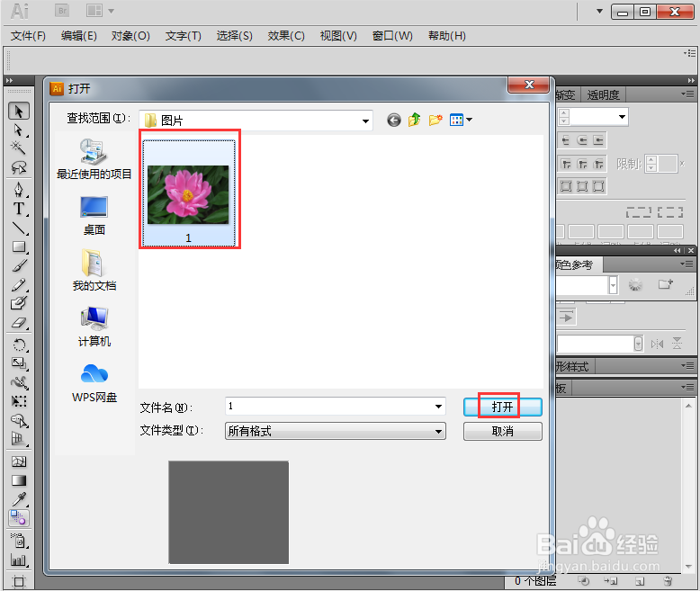The width and height of the screenshot is (700, 591).
Task: Collapse the Color Guide panel group
Action: (x=678, y=250)
